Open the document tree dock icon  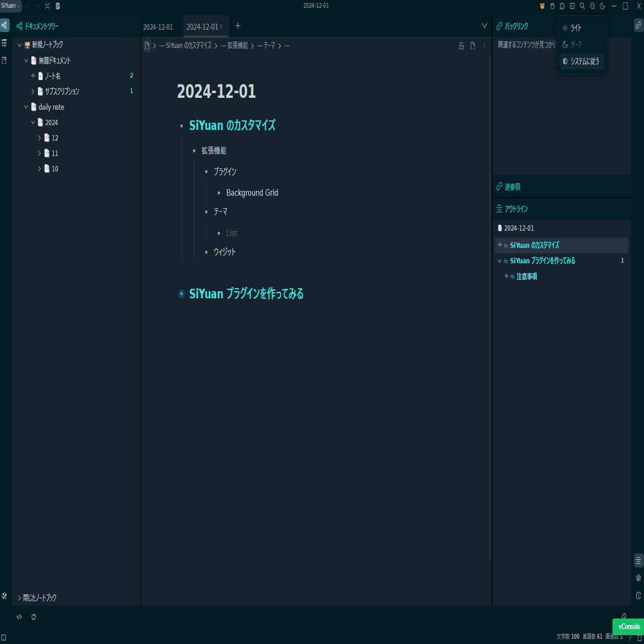(5, 25)
